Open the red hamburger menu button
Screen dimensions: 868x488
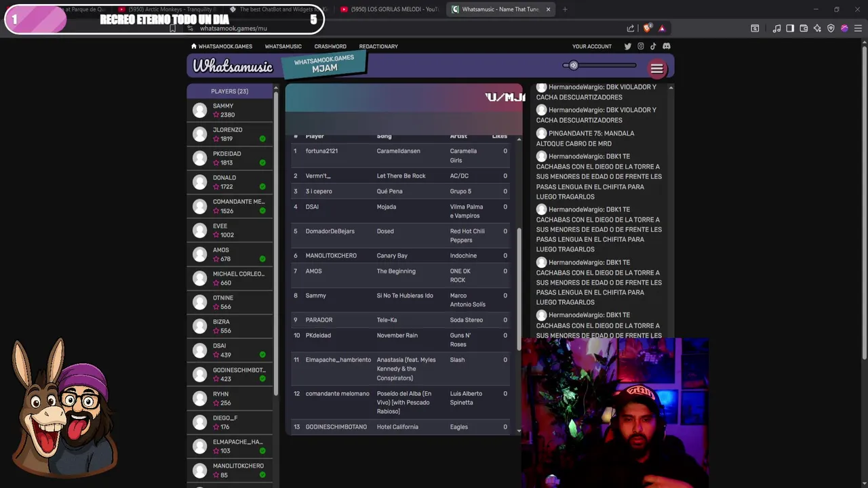point(656,68)
